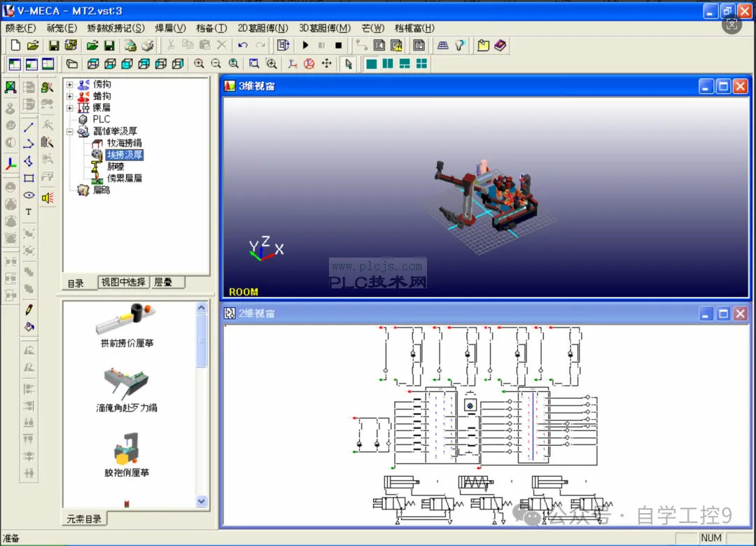The height and width of the screenshot is (546, 756).
Task: Select the Text tool (T) in sidebar
Action: coord(29,211)
